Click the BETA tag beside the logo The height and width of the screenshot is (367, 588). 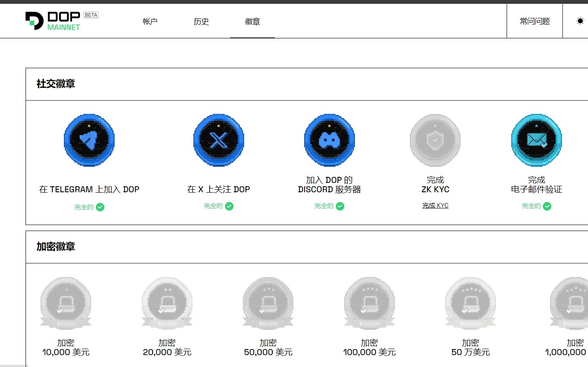click(91, 14)
